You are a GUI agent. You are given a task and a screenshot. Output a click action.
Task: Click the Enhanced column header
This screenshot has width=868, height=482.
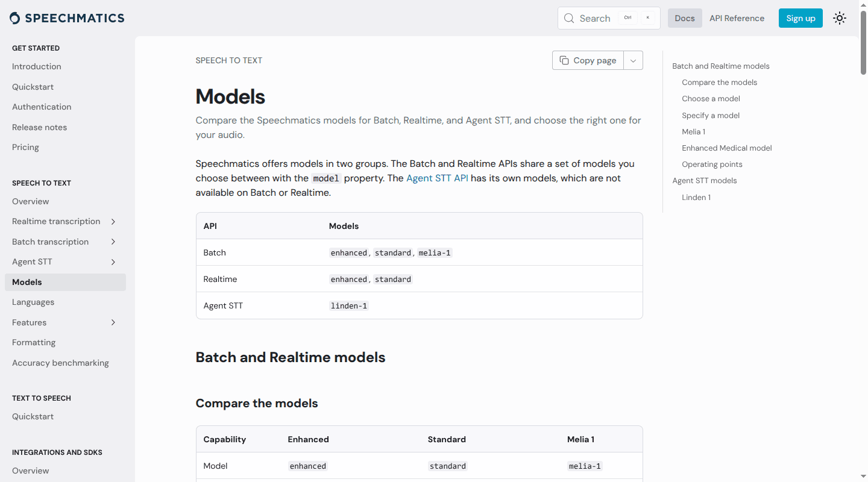[x=308, y=439]
